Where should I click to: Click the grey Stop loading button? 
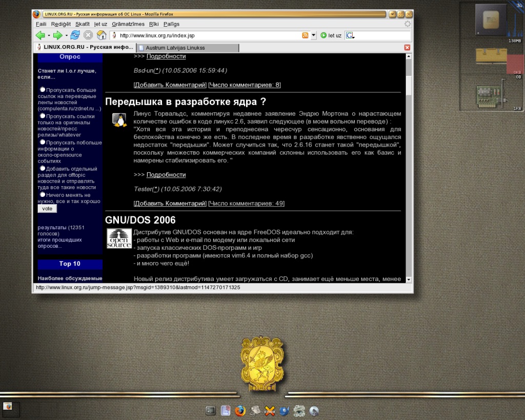pyautogui.click(x=88, y=35)
